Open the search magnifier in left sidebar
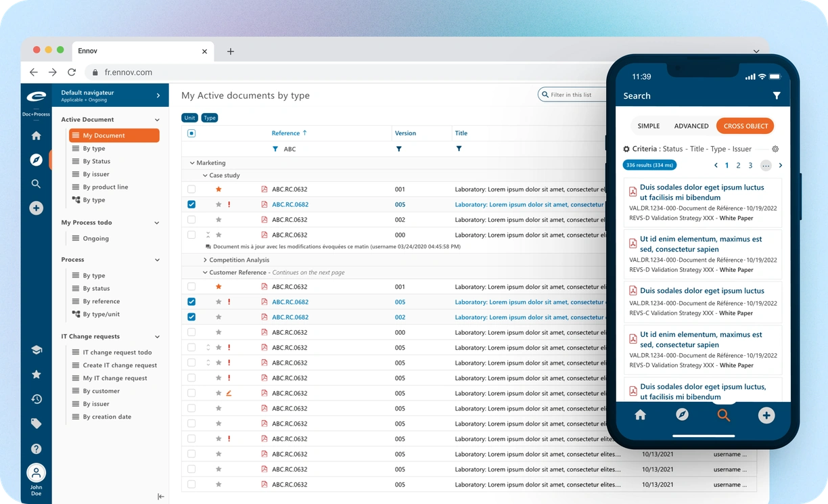 point(37,183)
